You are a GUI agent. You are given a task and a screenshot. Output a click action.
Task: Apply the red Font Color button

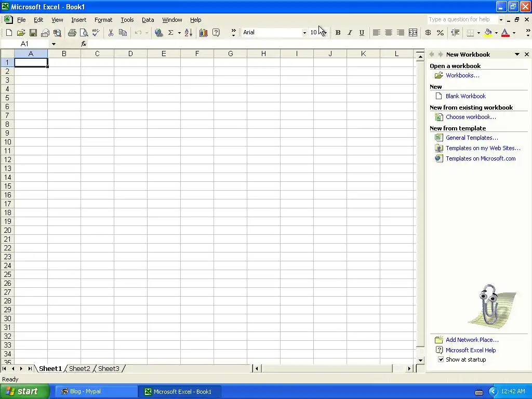click(x=506, y=33)
